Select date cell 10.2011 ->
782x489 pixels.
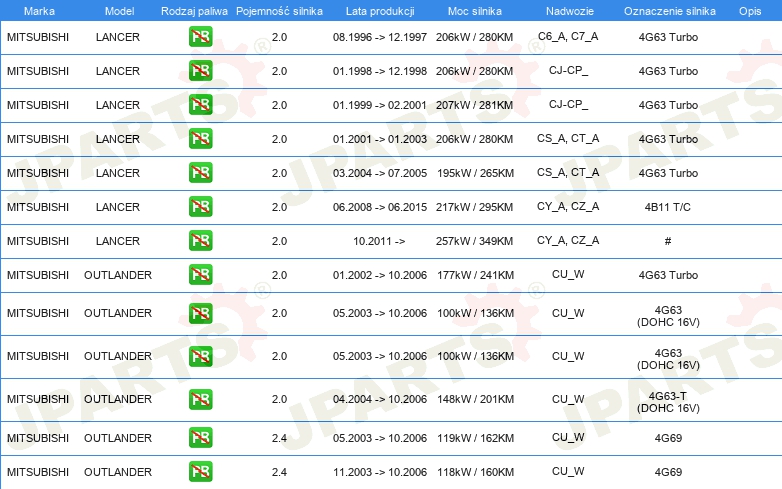tap(379, 241)
